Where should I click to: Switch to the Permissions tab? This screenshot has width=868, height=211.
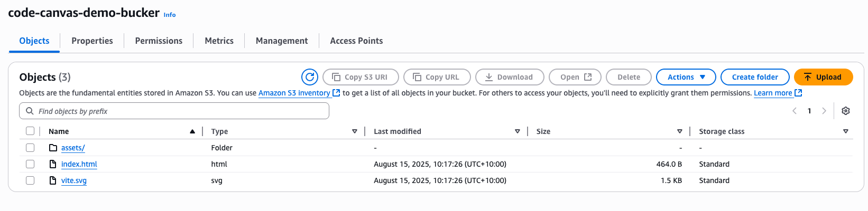point(159,41)
